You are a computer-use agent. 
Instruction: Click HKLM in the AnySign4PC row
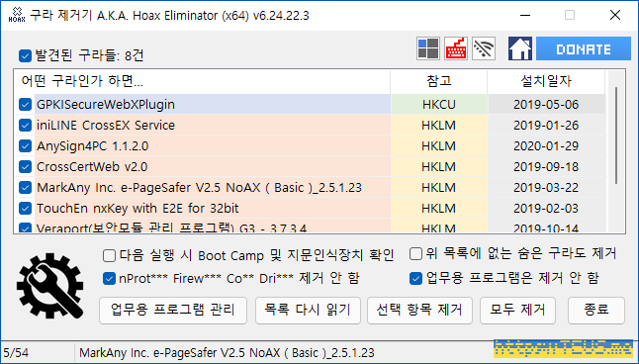[x=439, y=146]
